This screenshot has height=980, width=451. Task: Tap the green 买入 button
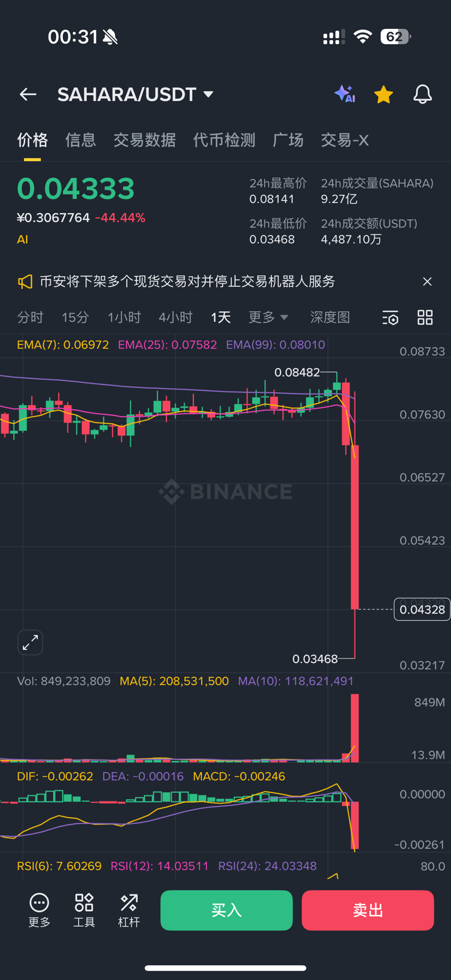coord(227,910)
